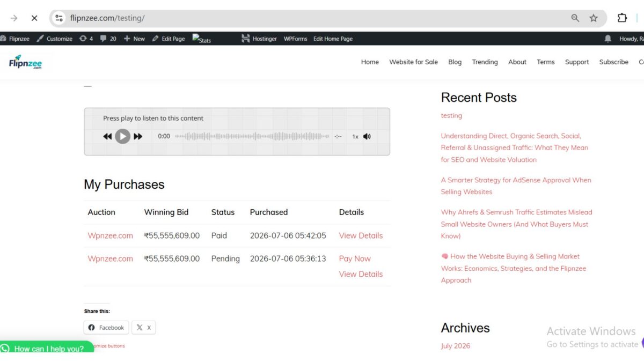Open post Smarter Strategy for AdSense Approval
644x362 pixels.
point(516,186)
